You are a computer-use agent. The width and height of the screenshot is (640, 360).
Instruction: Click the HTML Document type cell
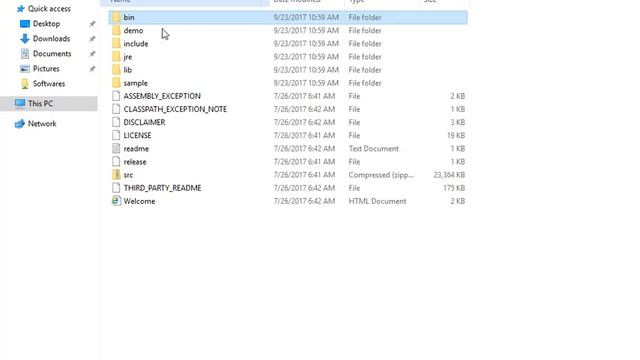point(377,201)
